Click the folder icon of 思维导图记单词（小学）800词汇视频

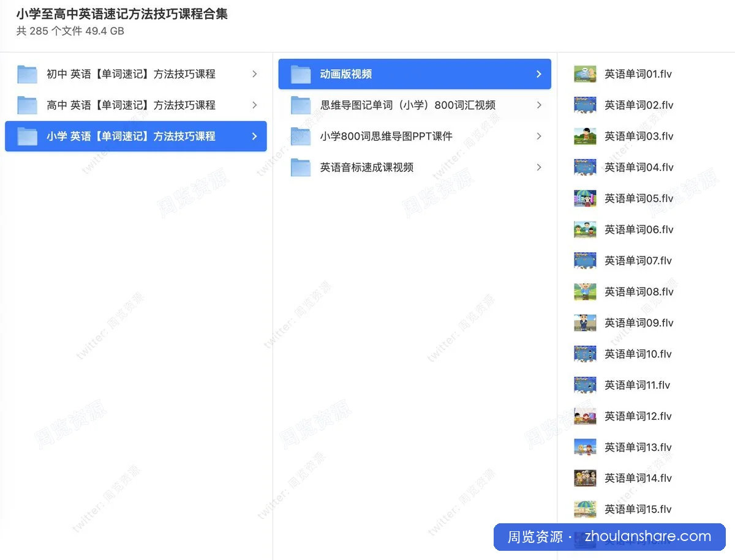point(301,105)
